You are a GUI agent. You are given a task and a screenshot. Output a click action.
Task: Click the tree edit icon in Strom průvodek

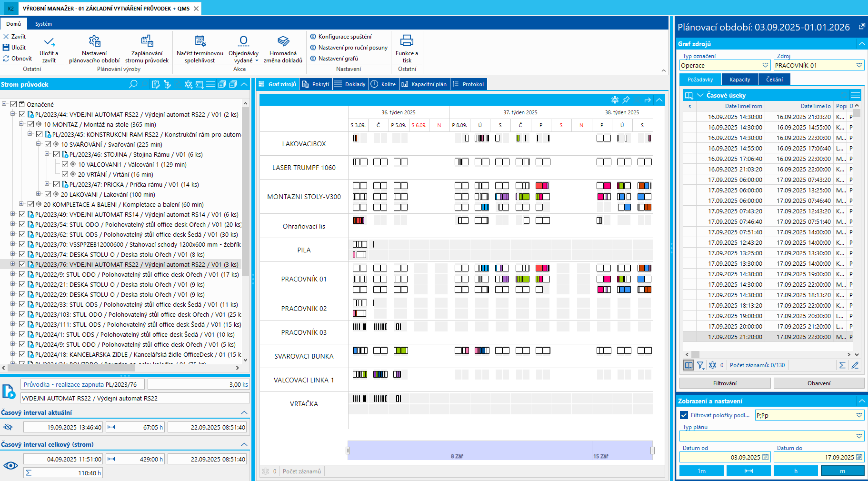point(167,84)
